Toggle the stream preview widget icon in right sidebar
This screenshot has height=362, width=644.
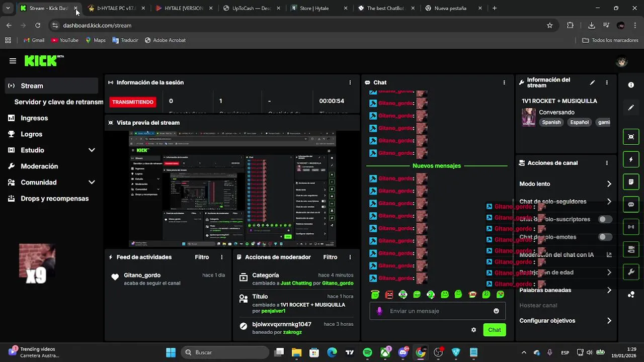[x=631, y=137]
